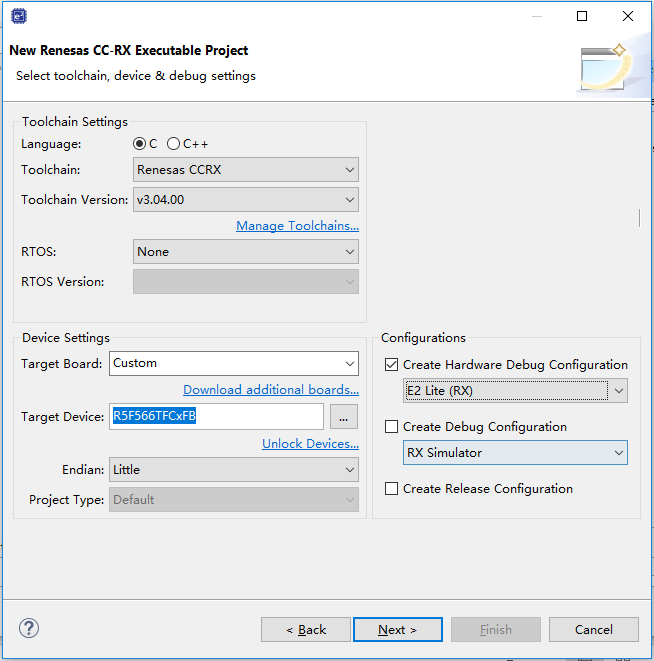
Task: Click inside the Target Device text field
Action: (216, 416)
